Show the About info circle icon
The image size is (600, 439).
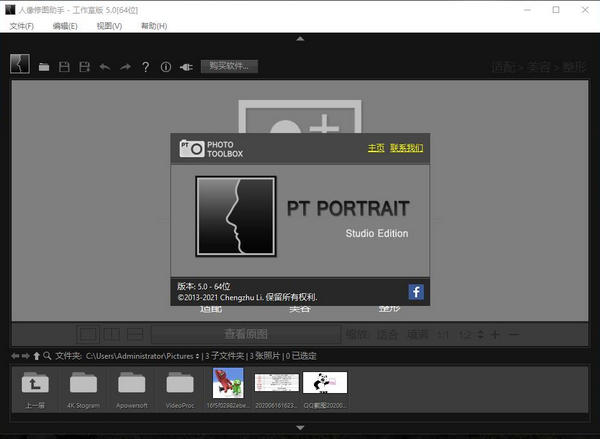tap(166, 67)
